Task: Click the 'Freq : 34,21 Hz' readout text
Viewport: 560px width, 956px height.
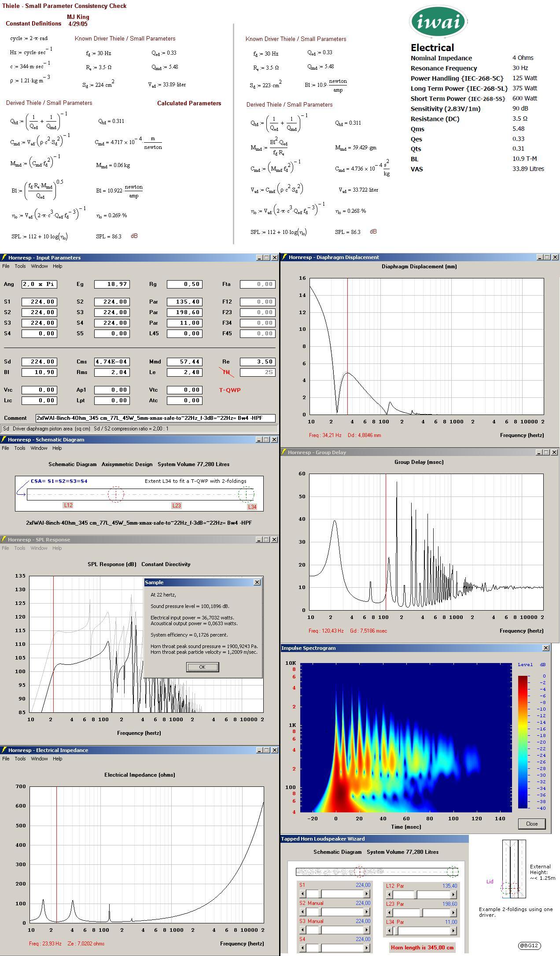Action: [x=325, y=435]
